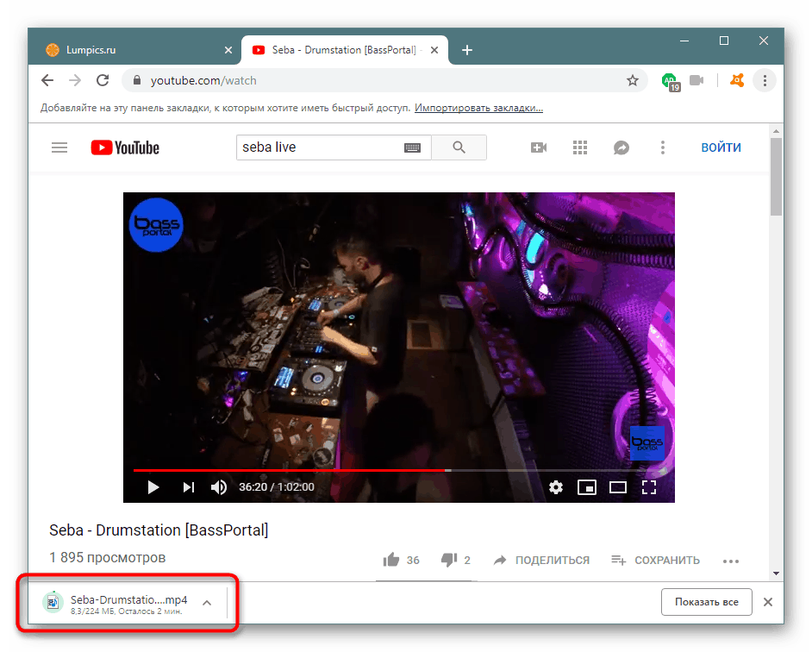Open the YouTube apps grid
The image size is (812, 652).
(x=580, y=147)
